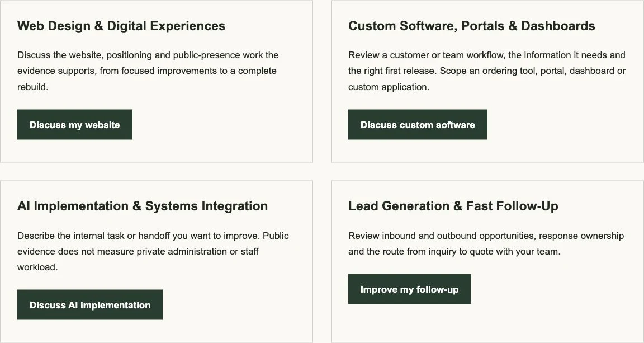Click Improve my follow-up button
This screenshot has width=644, height=343.
409,289
